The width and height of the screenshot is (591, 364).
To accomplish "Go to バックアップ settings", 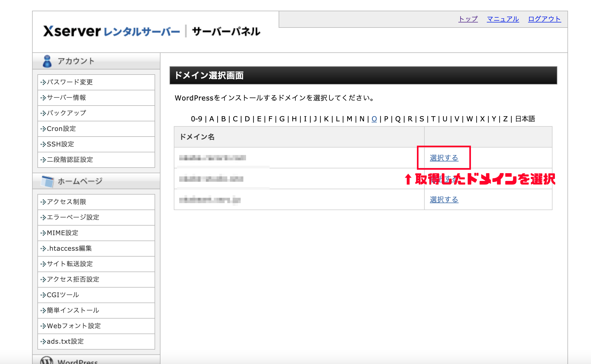I will pos(66,113).
